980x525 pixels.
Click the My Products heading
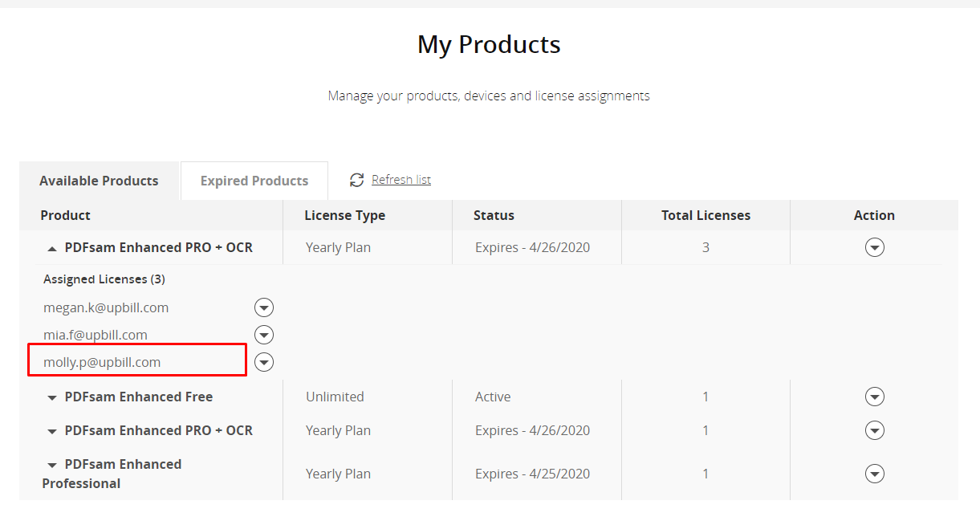pyautogui.click(x=489, y=44)
